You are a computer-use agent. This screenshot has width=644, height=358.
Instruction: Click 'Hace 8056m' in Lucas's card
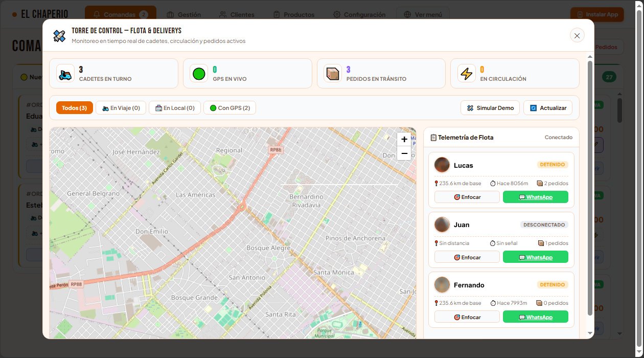[509, 183]
